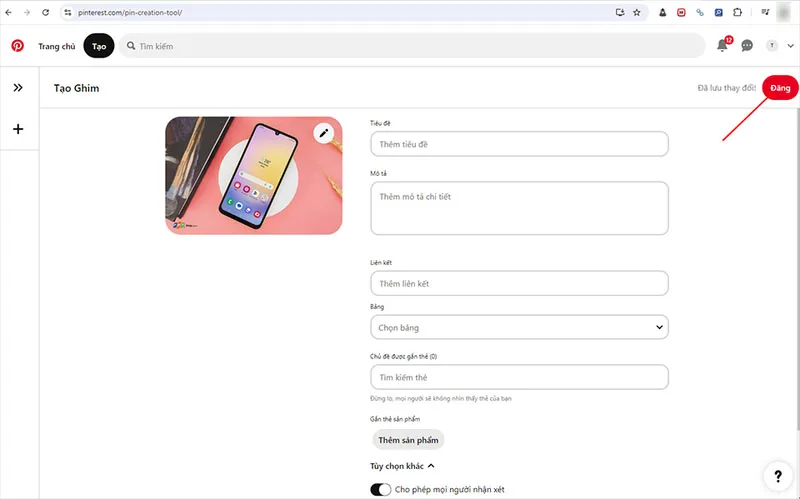Click Thêm sản phẩm button
The image size is (800, 499).
(408, 440)
